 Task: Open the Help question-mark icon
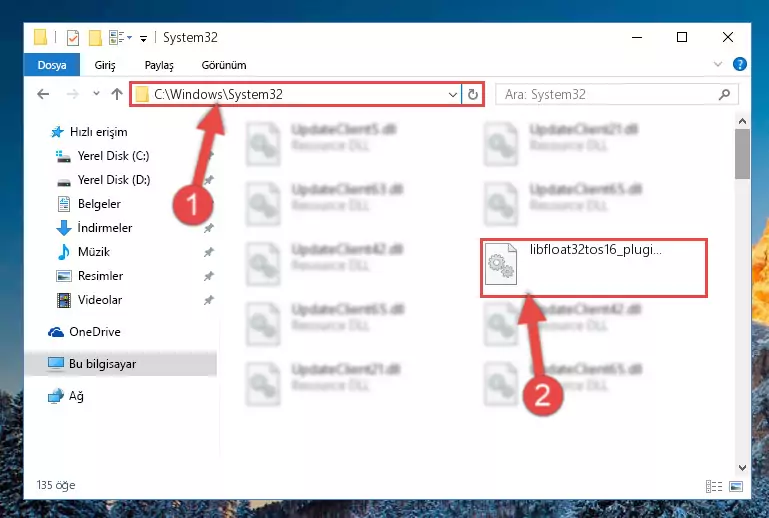click(740, 64)
